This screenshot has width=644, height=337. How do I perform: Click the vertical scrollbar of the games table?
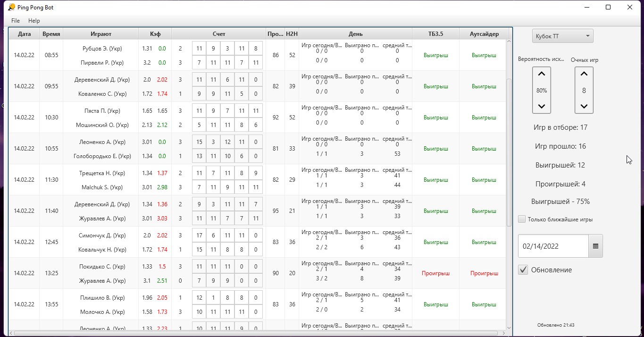coord(509,142)
